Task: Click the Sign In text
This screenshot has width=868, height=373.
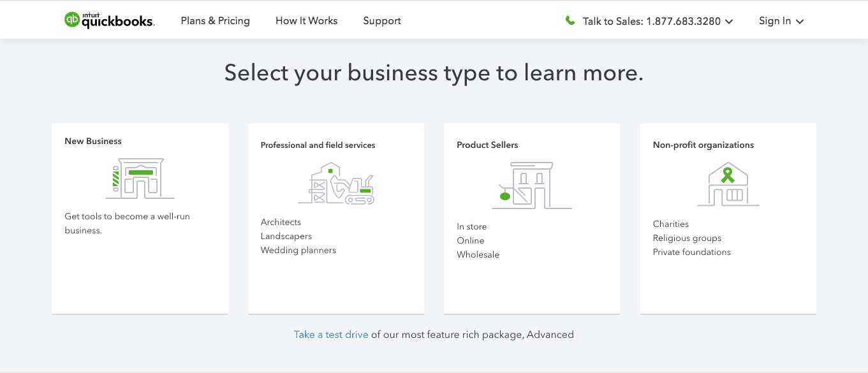Action: [x=774, y=21]
